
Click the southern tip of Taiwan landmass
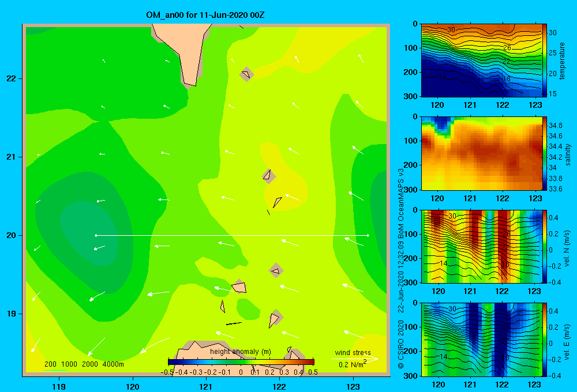[x=190, y=84]
